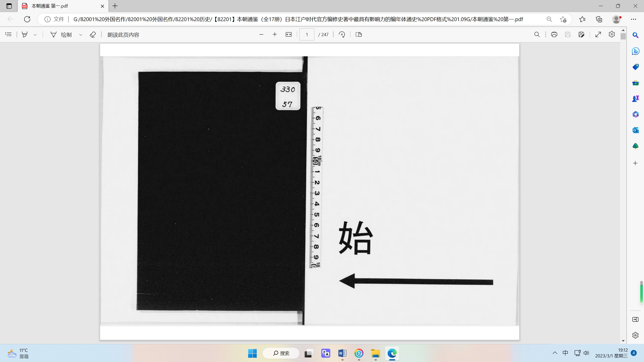Zoom out the PDF page
The image size is (644, 362).
click(261, 34)
